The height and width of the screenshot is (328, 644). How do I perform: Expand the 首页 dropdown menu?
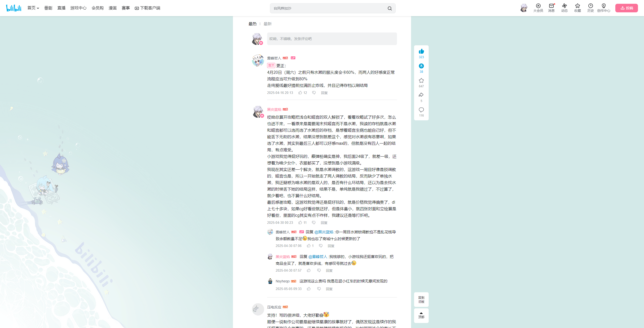(x=33, y=8)
